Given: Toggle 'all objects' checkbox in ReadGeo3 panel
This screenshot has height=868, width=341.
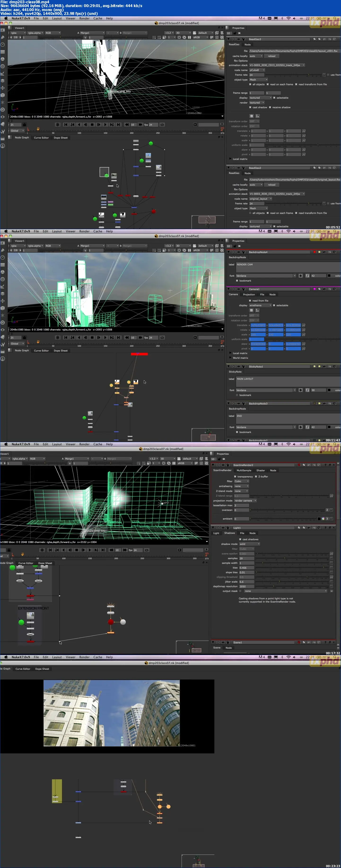Looking at the screenshot, I should tap(250, 85).
